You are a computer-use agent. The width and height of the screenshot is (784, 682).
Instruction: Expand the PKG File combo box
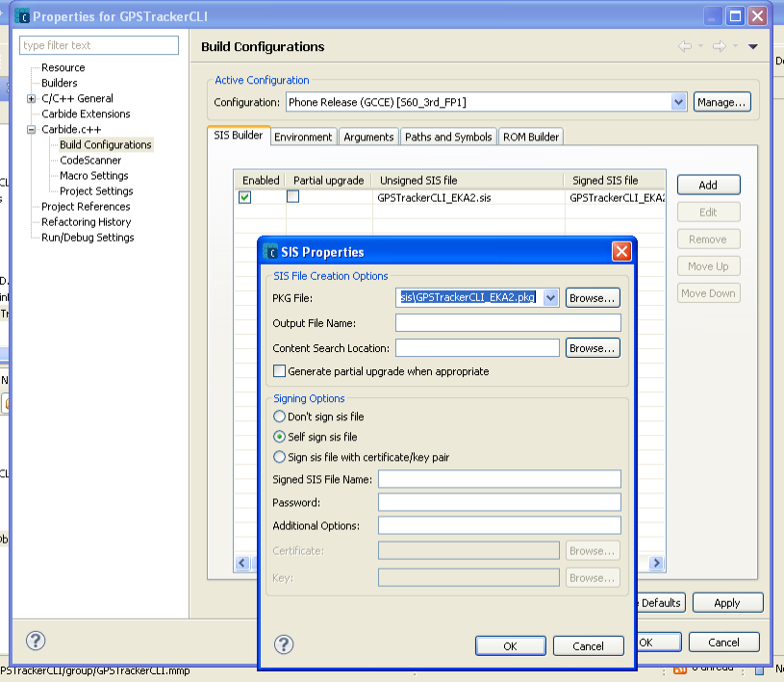click(x=550, y=298)
